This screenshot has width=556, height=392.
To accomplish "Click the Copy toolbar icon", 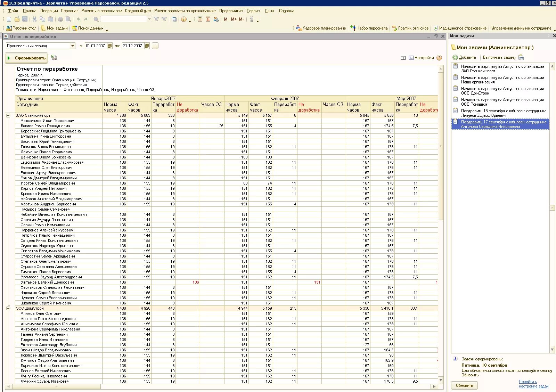I will tap(42, 19).
